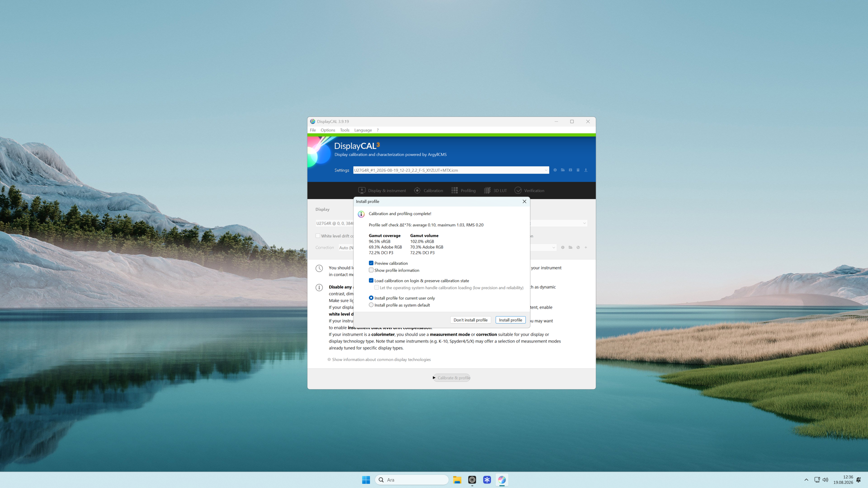Screen dimensions: 868x488
Task: Switch to the Verification tab
Action: tap(529, 191)
